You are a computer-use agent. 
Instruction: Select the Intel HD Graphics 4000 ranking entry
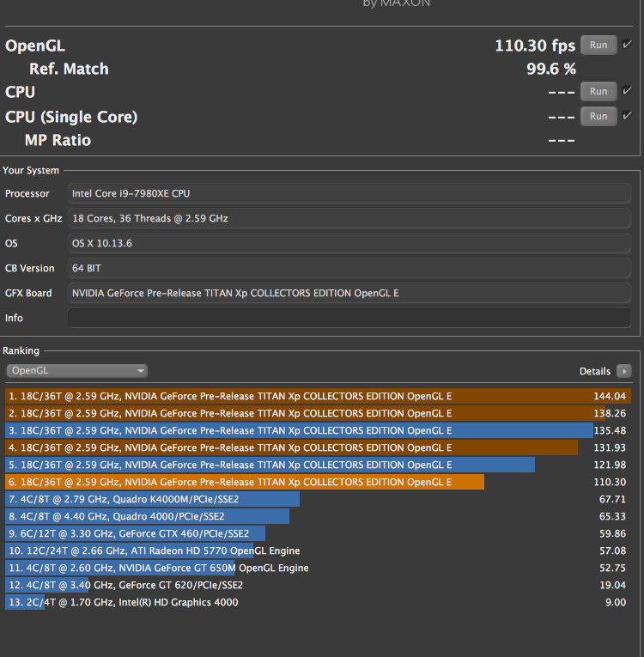tap(318, 603)
